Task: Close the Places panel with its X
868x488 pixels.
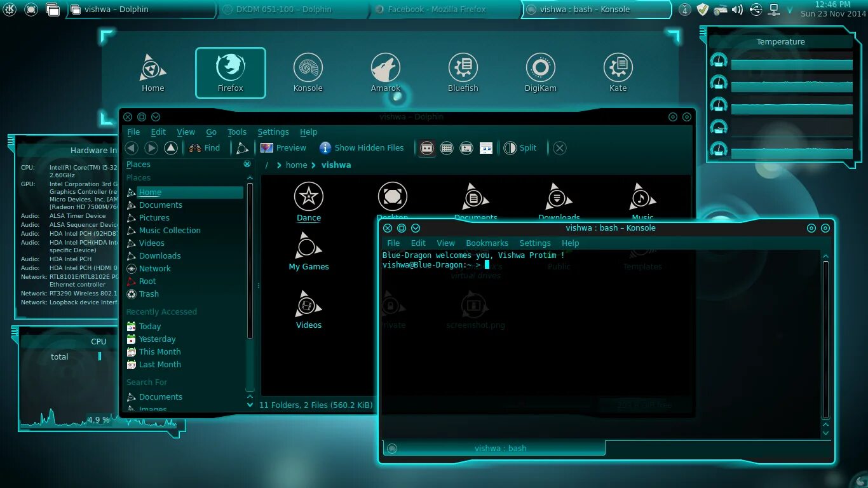Action: point(247,165)
